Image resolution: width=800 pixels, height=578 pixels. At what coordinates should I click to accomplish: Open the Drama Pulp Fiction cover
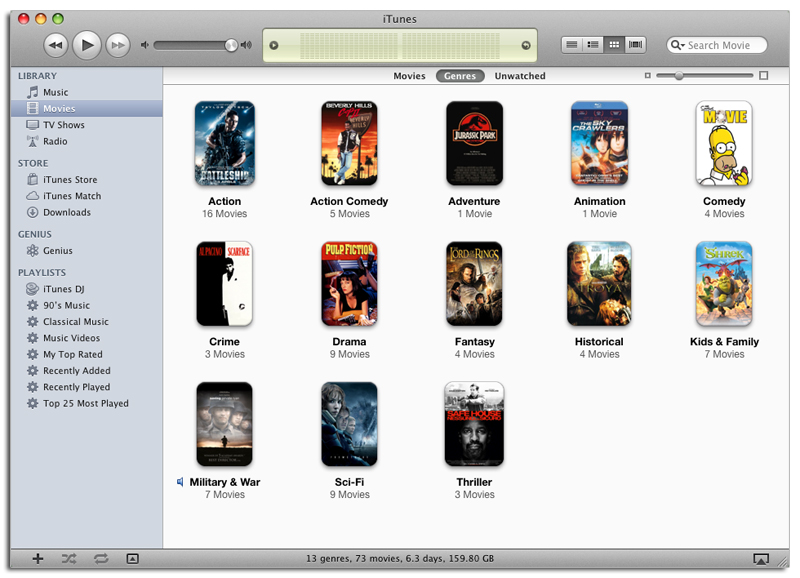[349, 284]
